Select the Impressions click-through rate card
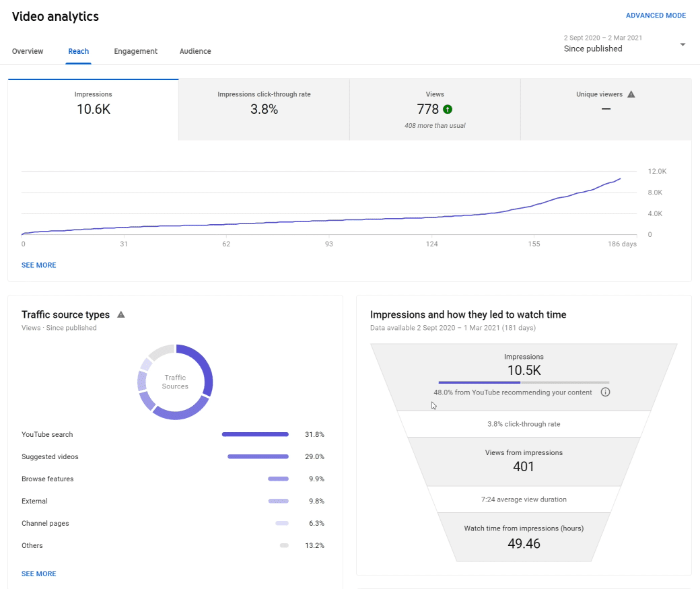Image resolution: width=700 pixels, height=589 pixels. tap(264, 110)
